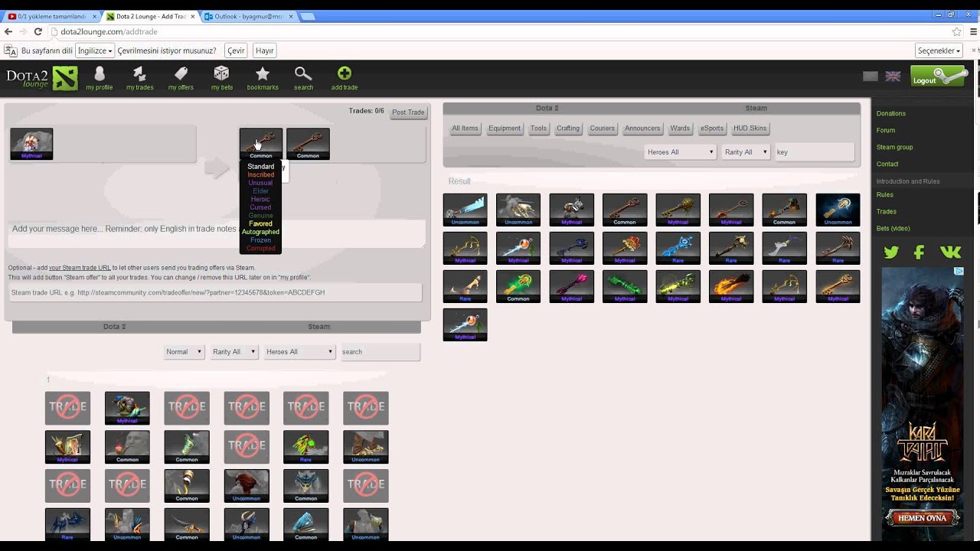
Task: Click Hayır to decline translation
Action: click(264, 51)
